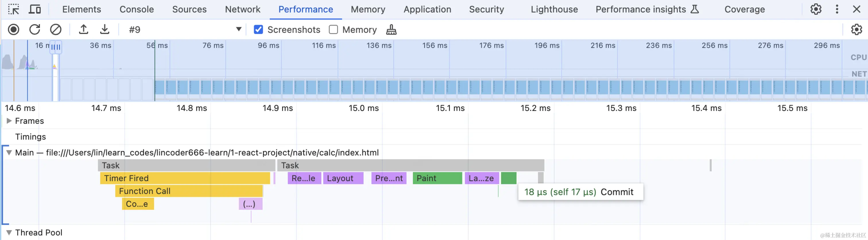The image size is (868, 240).
Task: Click the reload and record icon
Action: pos(35,30)
